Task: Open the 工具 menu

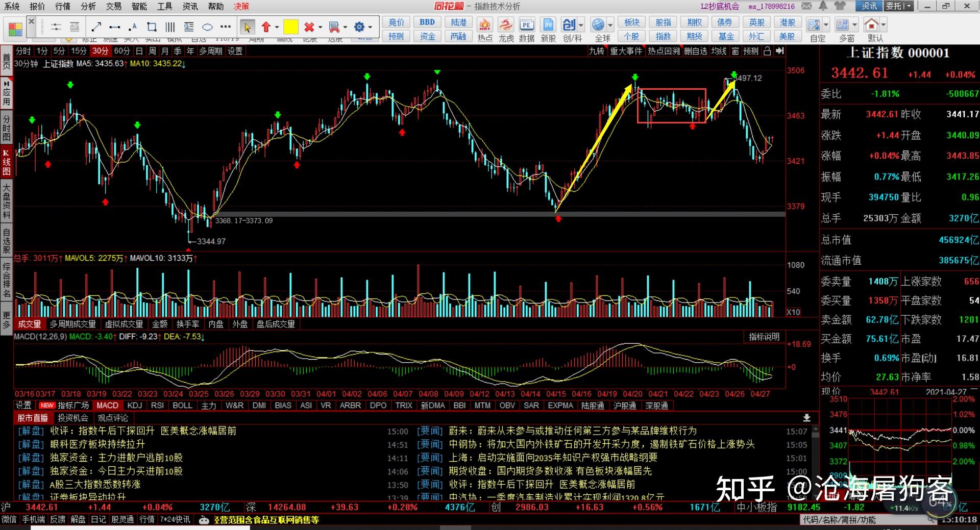Action: tap(165, 6)
